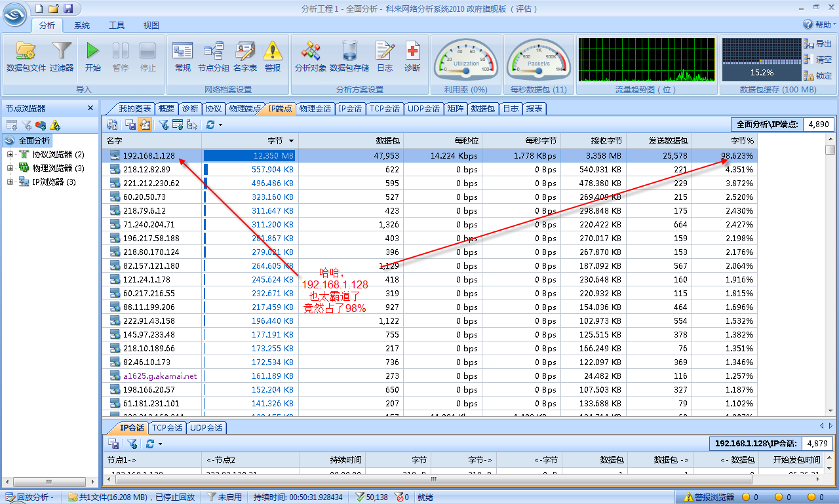The width and height of the screenshot is (839, 504).
Task: Sort by the 字节 column header
Action: (275, 141)
